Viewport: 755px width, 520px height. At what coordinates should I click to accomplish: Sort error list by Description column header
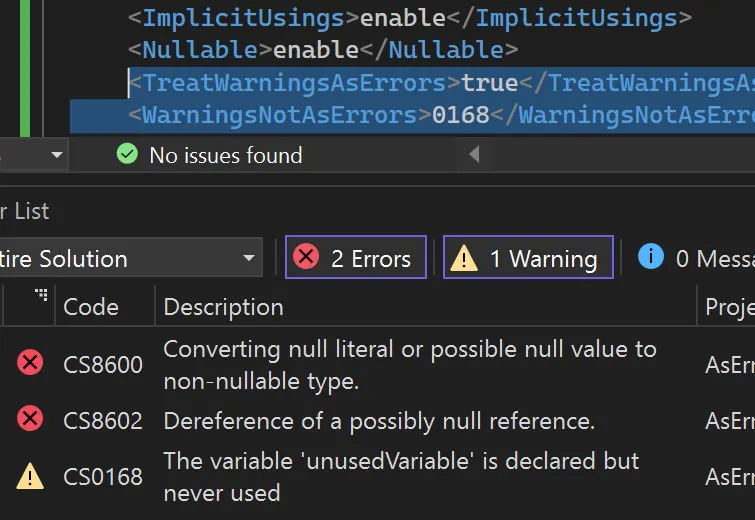223,307
